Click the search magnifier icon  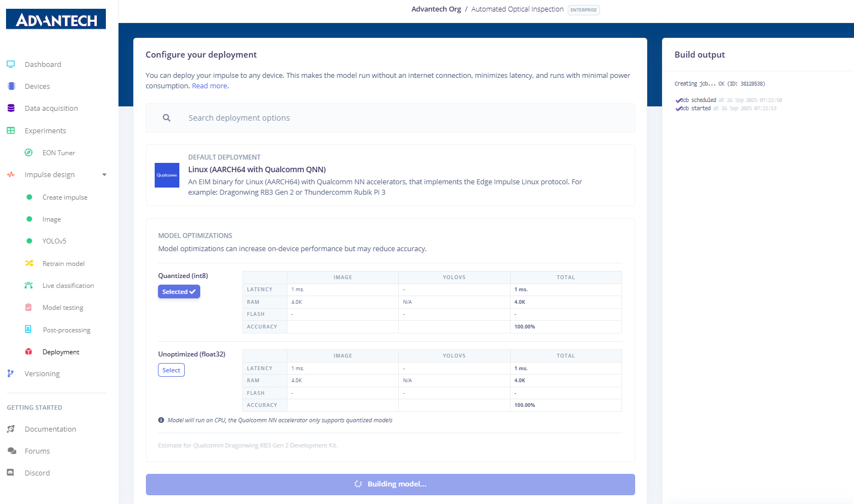pyautogui.click(x=167, y=118)
